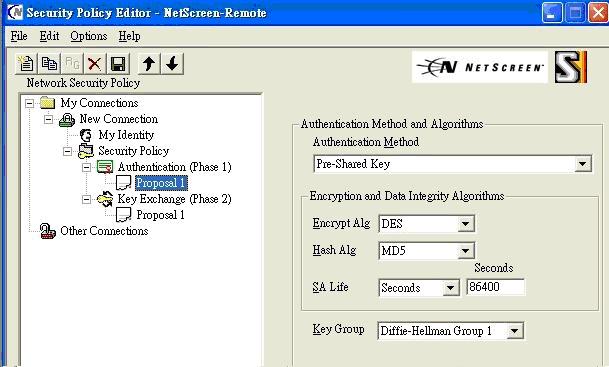The height and width of the screenshot is (367, 609).
Task: Click the New Connection toolbar icon
Action: (26, 63)
